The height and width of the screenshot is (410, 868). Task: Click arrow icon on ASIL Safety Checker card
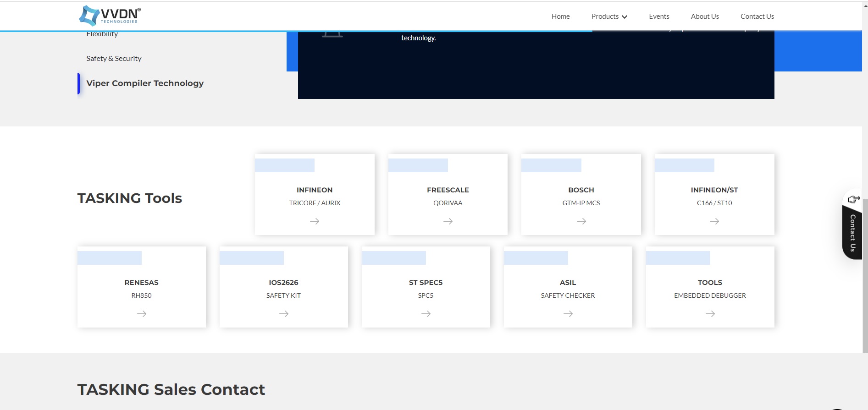pyautogui.click(x=568, y=314)
